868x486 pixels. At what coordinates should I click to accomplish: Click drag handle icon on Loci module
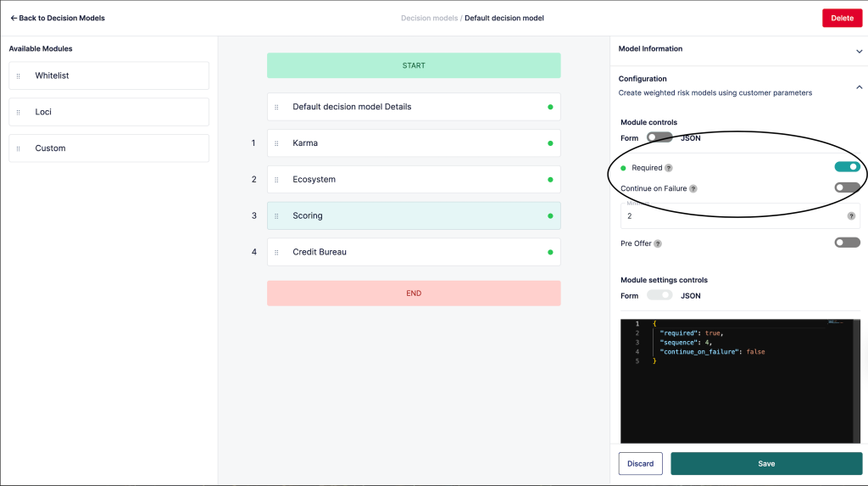[19, 112]
